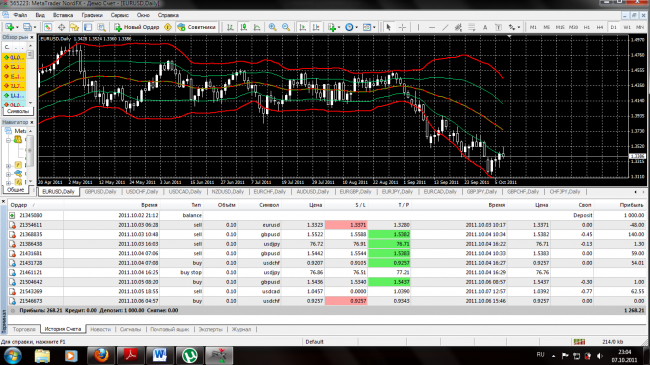
Task: Open the new chart icon dropdown arrow
Action: coord(17,27)
